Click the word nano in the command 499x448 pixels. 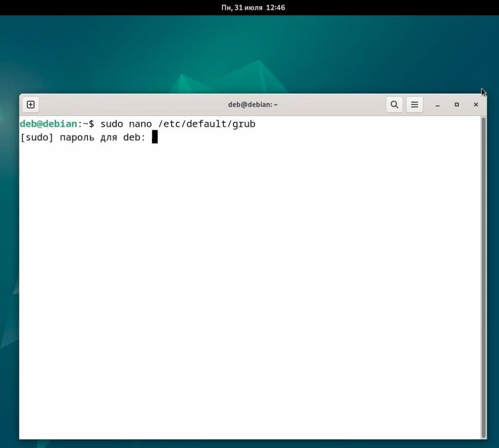coord(140,124)
